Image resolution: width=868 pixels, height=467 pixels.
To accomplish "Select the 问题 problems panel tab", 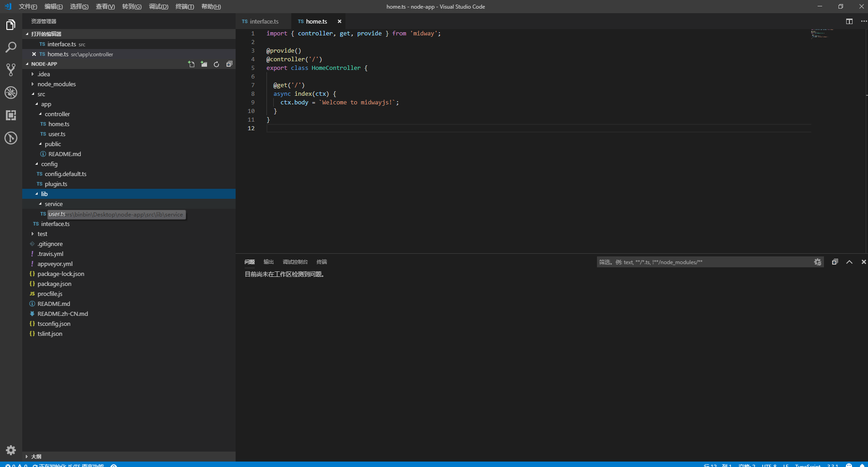I will [250, 262].
